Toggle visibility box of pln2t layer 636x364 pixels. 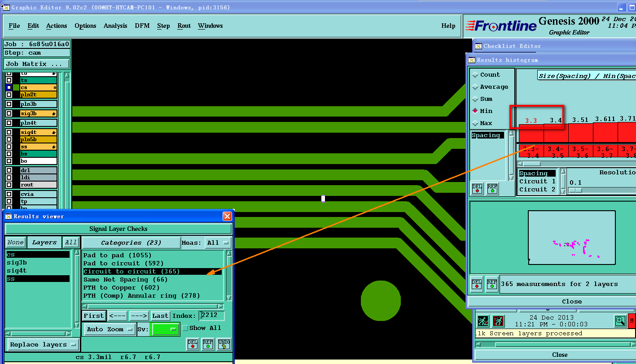point(9,95)
